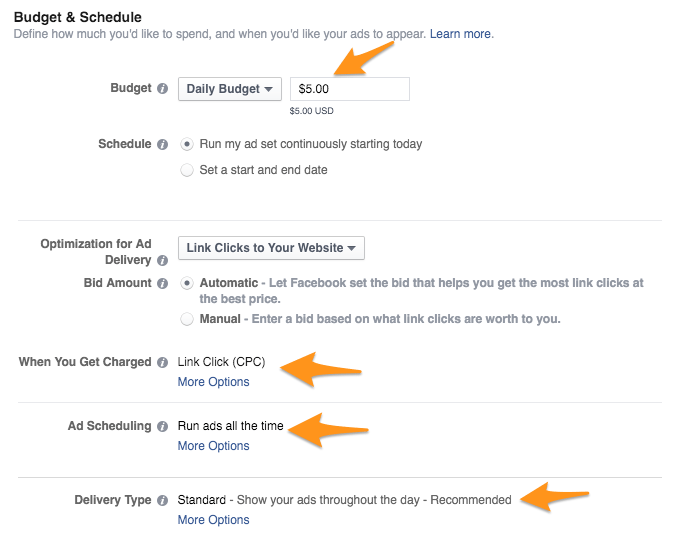This screenshot has height=546, width=675.
Task: Click the Bid Amount info icon
Action: click(x=162, y=283)
